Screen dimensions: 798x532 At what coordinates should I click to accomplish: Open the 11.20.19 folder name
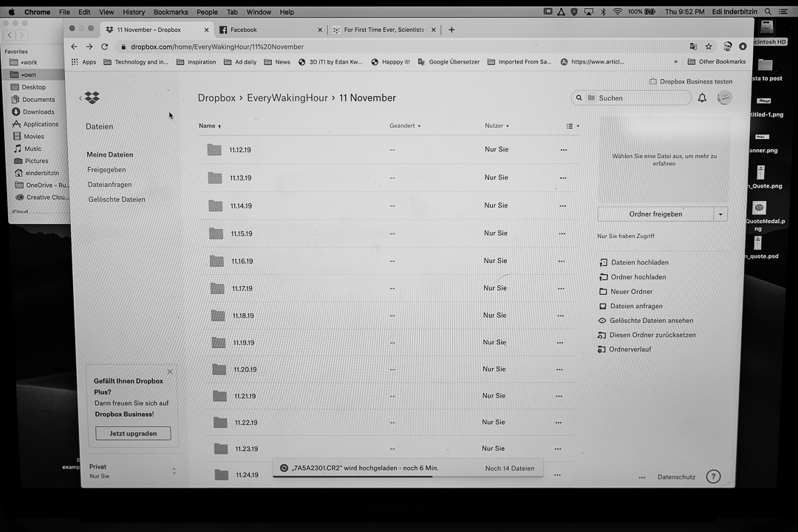tap(245, 369)
